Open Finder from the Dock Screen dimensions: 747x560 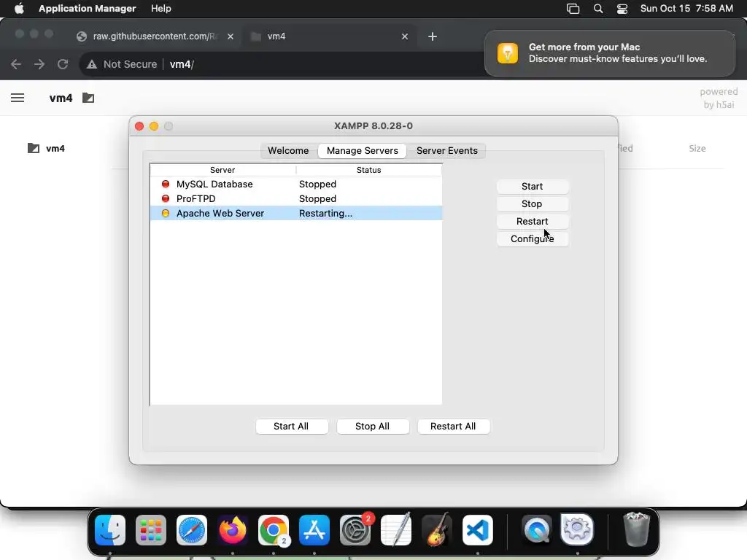(110, 529)
